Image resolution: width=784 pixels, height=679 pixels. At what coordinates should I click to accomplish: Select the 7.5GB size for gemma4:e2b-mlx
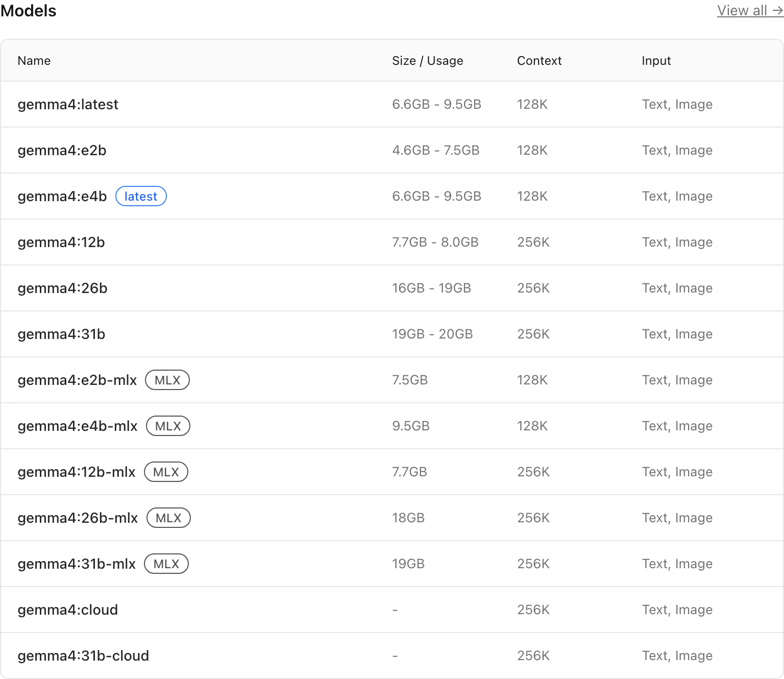point(410,380)
